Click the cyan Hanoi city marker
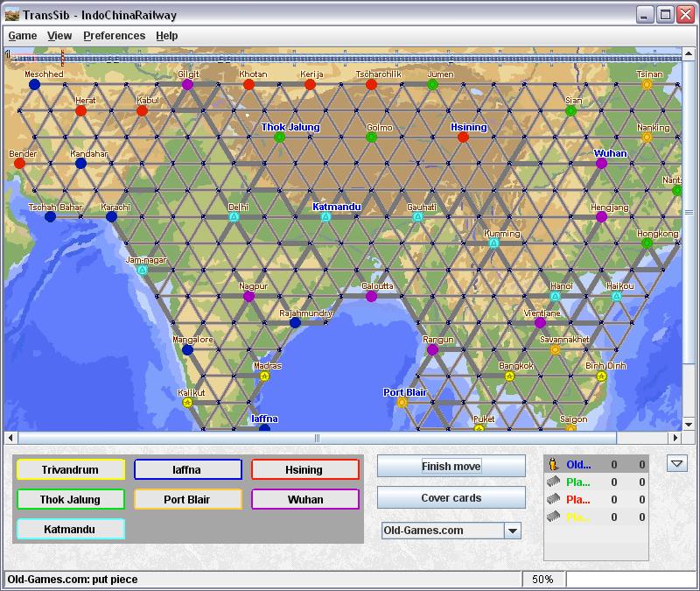This screenshot has height=591, width=700. coord(555,296)
